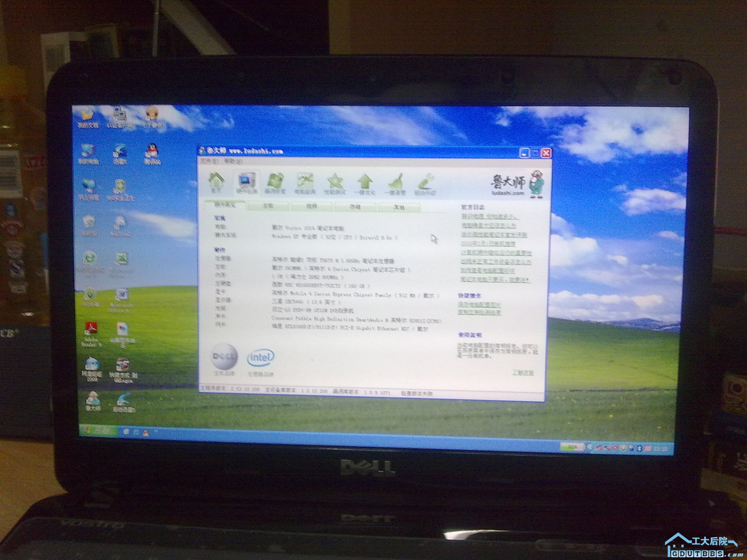This screenshot has width=747, height=560.
Task: Open the first link under 官方日志
Action: (x=489, y=216)
